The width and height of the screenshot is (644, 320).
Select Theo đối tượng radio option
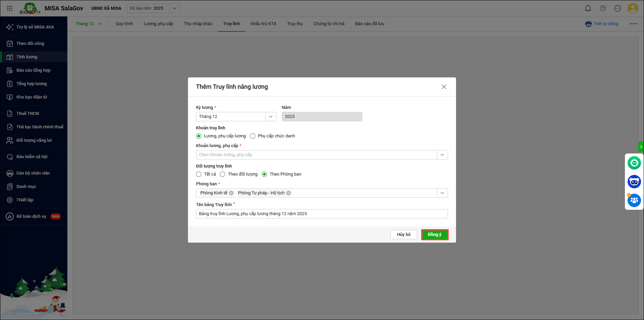[222, 174]
